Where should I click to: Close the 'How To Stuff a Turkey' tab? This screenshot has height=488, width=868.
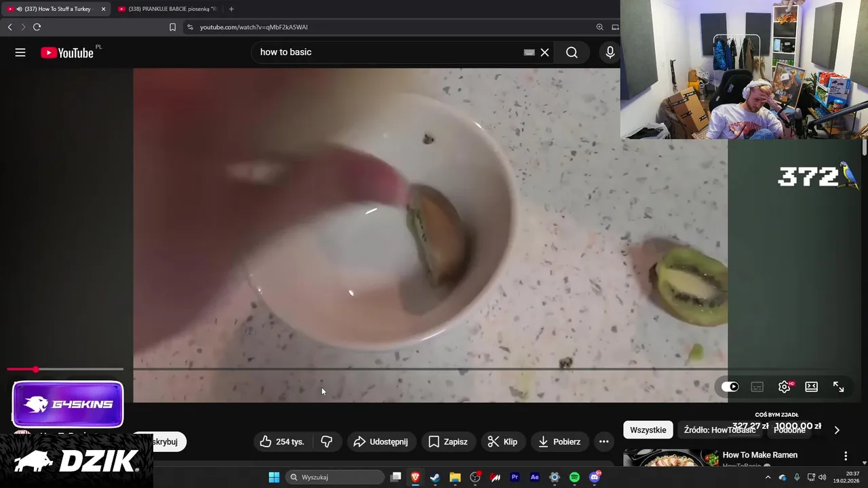tap(103, 9)
